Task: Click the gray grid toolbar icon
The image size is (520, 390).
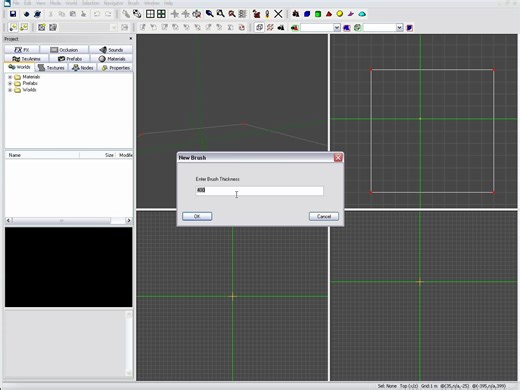Action: coord(243,14)
